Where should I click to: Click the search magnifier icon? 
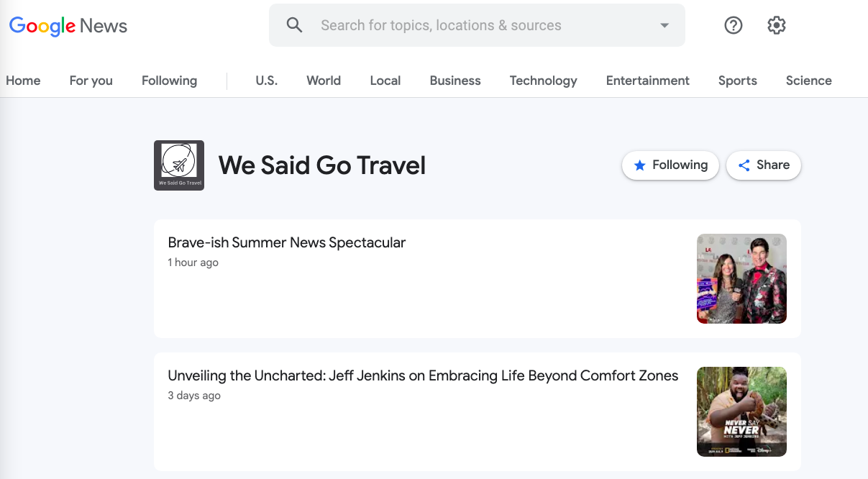coord(294,25)
